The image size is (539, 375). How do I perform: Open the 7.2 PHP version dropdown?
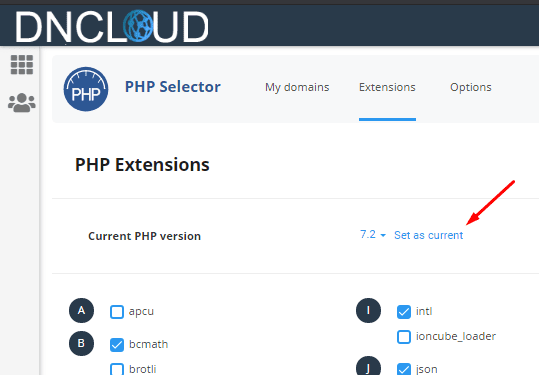373,235
